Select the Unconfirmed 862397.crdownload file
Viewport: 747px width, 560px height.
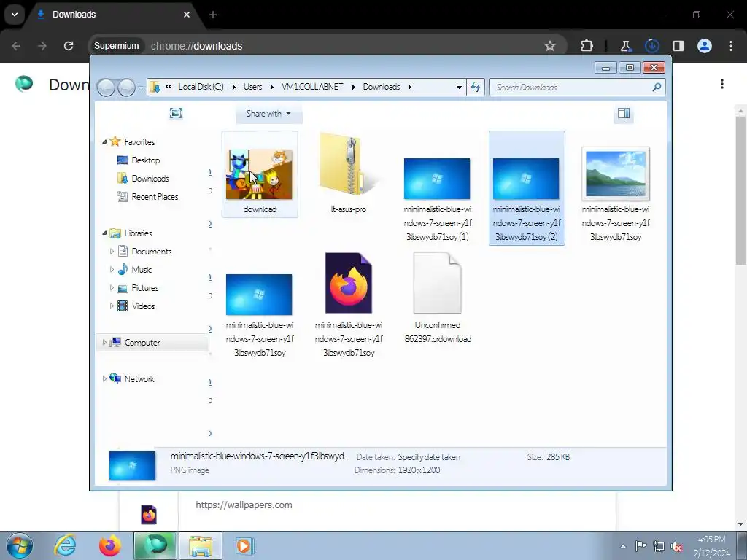coord(438,297)
